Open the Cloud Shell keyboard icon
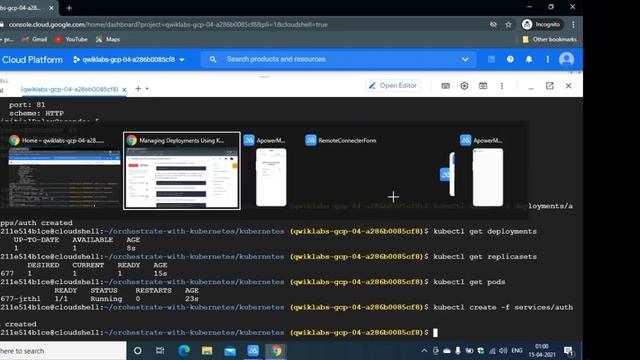The width and height of the screenshot is (640, 360). click(x=446, y=86)
